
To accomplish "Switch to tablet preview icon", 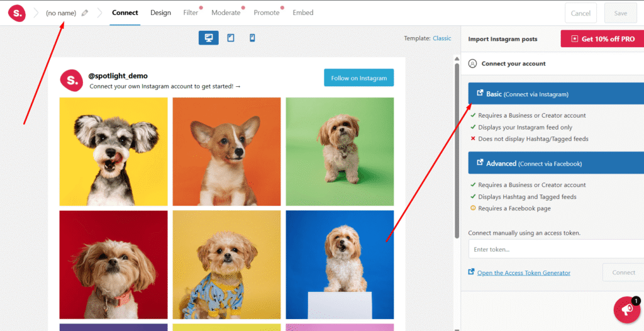I will point(231,38).
